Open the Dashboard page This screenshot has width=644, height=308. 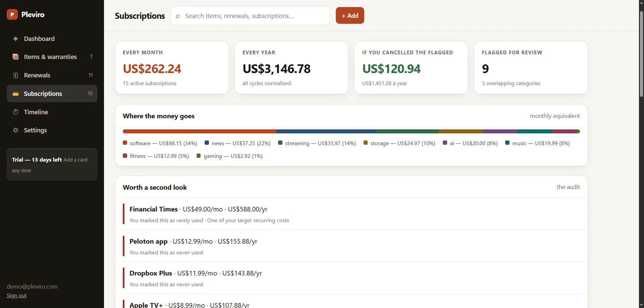pos(52,39)
